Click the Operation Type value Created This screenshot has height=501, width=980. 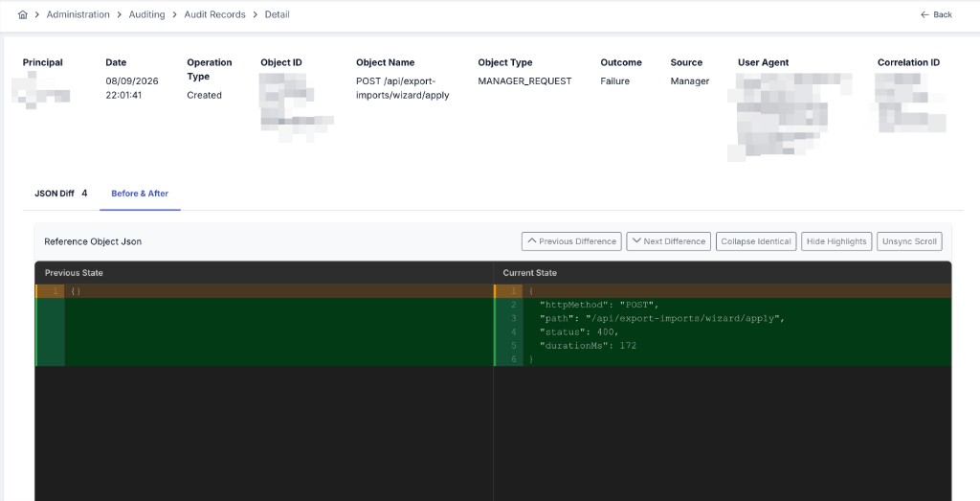click(x=205, y=95)
